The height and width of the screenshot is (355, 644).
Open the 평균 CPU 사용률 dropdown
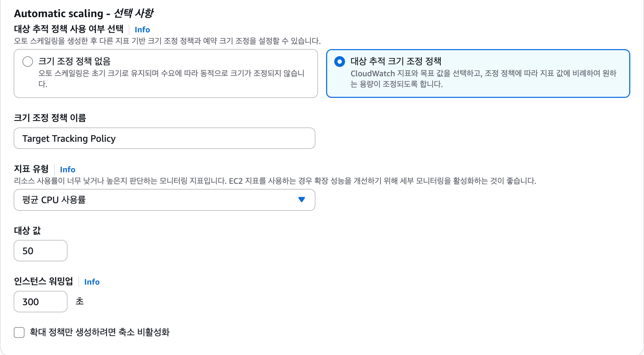(x=165, y=200)
